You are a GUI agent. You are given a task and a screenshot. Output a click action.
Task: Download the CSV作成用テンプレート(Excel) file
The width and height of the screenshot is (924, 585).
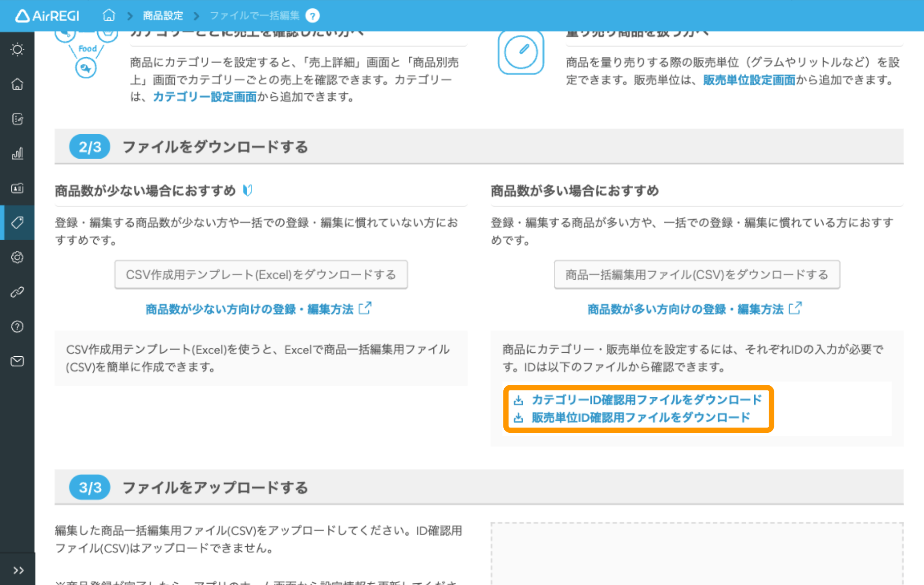[261, 275]
